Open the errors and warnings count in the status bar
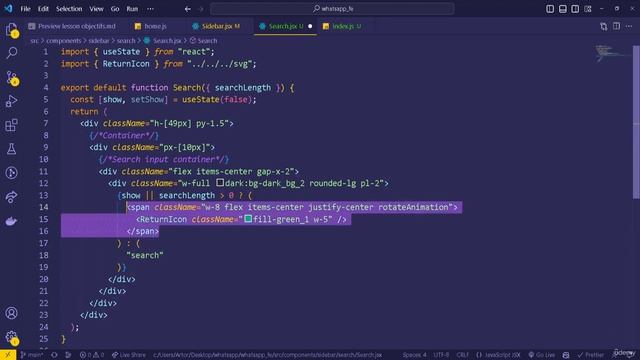640x360 pixels. (92, 355)
